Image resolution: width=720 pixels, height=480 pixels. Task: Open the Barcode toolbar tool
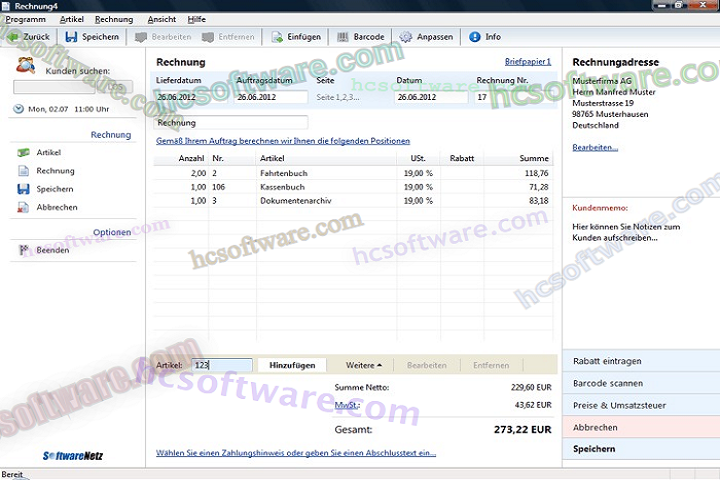(x=361, y=37)
